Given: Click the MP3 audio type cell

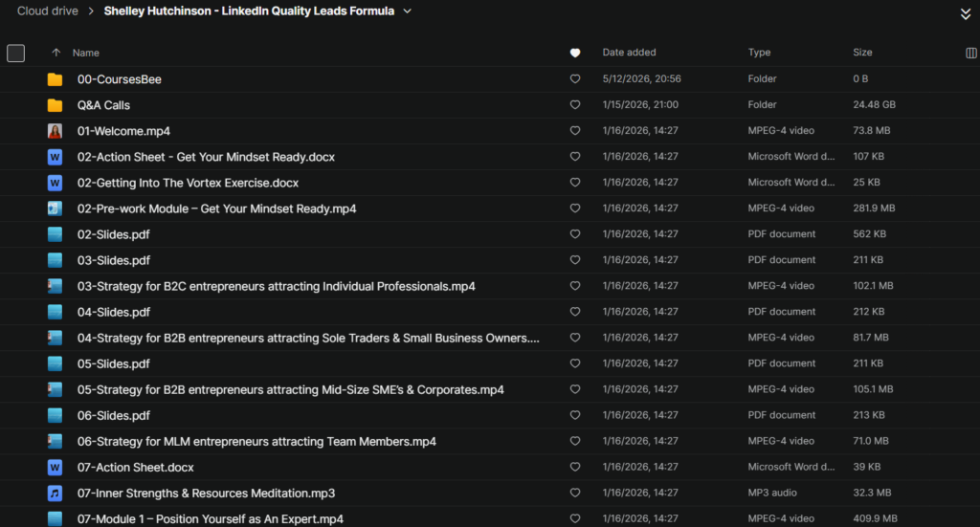Looking at the screenshot, I should click(772, 493).
